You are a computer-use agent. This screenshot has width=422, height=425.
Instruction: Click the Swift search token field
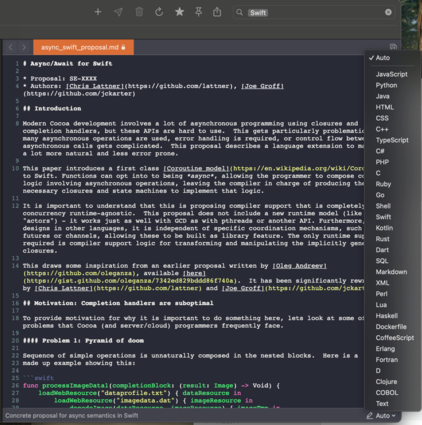(x=258, y=13)
